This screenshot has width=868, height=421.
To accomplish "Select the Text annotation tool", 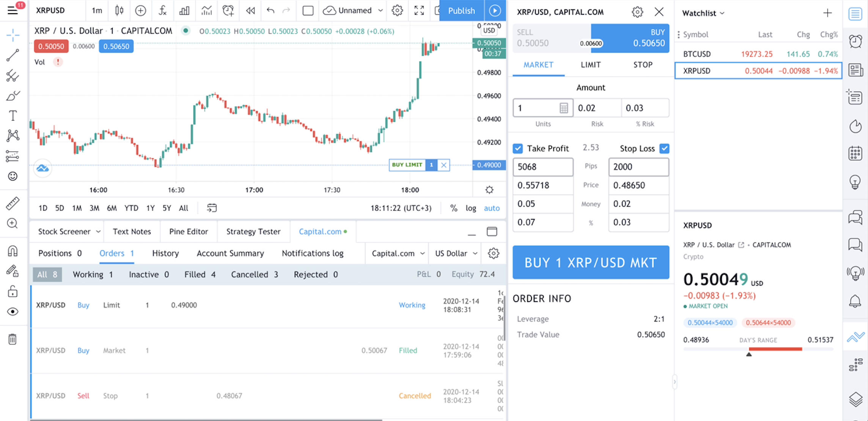I will (13, 115).
